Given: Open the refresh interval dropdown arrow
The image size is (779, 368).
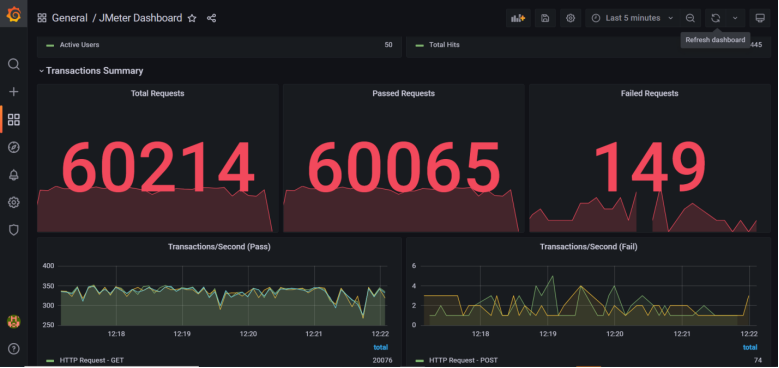Looking at the screenshot, I should (x=735, y=18).
